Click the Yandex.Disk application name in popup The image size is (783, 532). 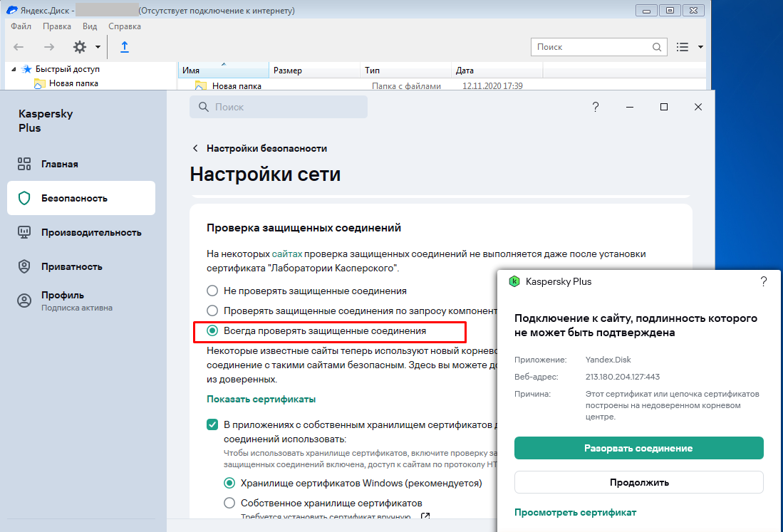(608, 360)
